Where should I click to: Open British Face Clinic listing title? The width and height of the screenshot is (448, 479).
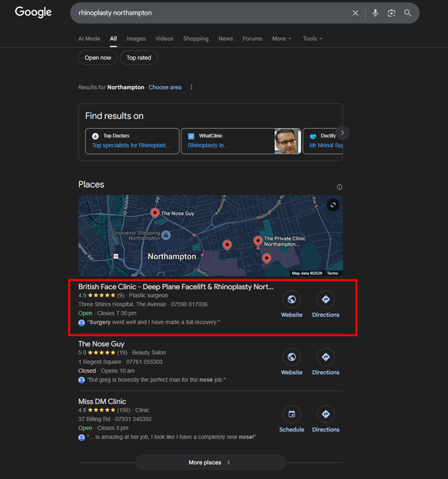pyautogui.click(x=176, y=287)
